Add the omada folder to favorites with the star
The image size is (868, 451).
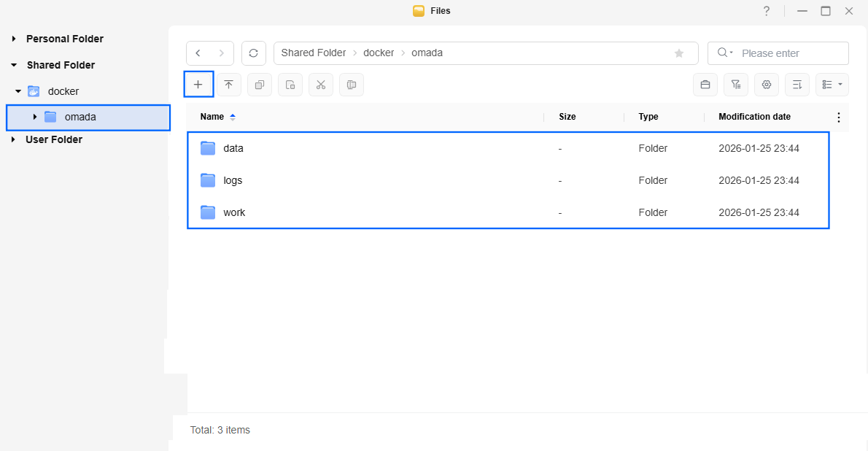[679, 53]
